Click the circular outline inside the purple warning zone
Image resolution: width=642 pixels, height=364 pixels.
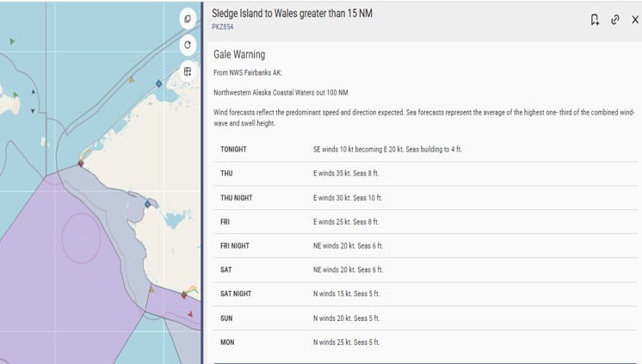click(81, 238)
